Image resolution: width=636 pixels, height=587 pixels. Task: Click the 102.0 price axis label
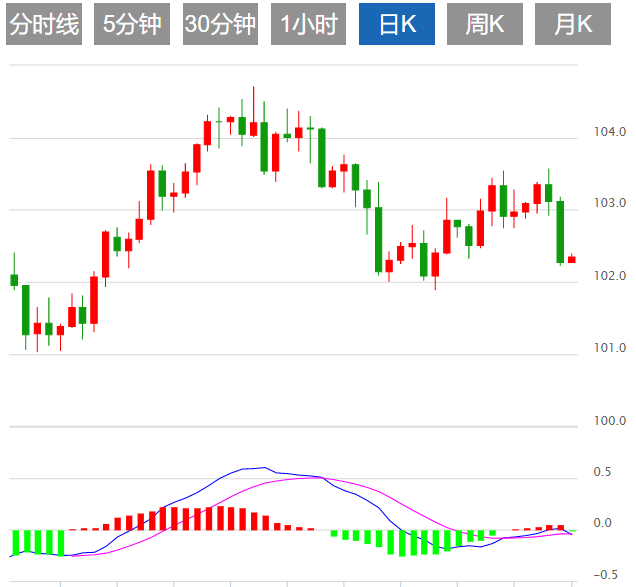[610, 276]
